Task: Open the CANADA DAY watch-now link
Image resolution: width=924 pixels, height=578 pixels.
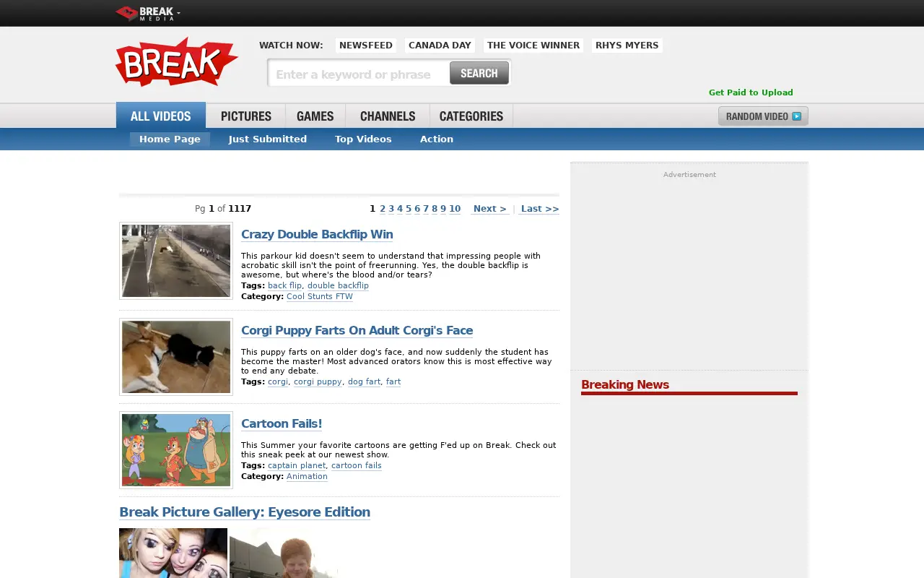Action: click(440, 46)
